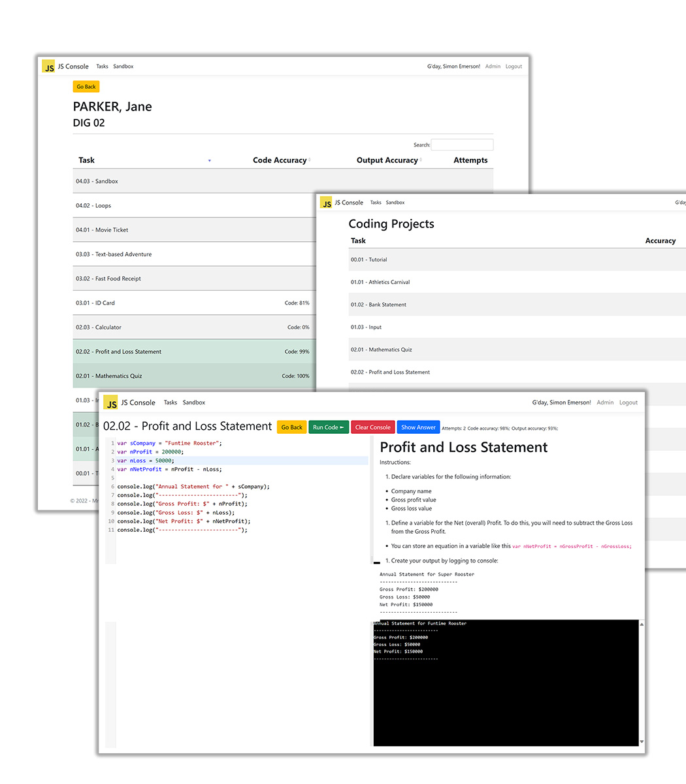Sort the table by Output Accuracy
Image resolution: width=686 pixels, height=784 pixels.
(387, 160)
